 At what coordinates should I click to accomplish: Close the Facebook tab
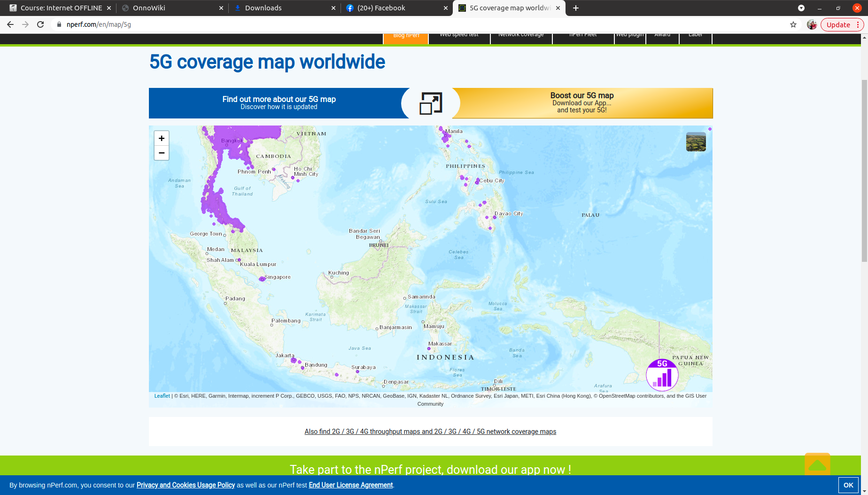(446, 8)
